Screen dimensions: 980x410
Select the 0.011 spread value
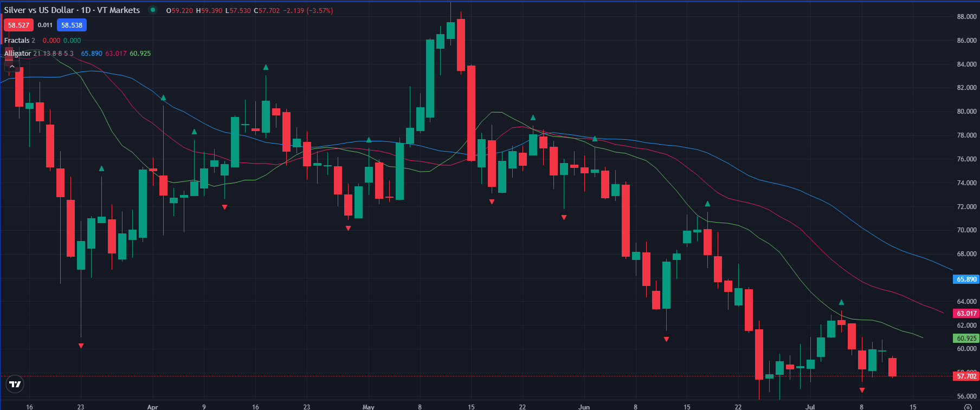(45, 25)
